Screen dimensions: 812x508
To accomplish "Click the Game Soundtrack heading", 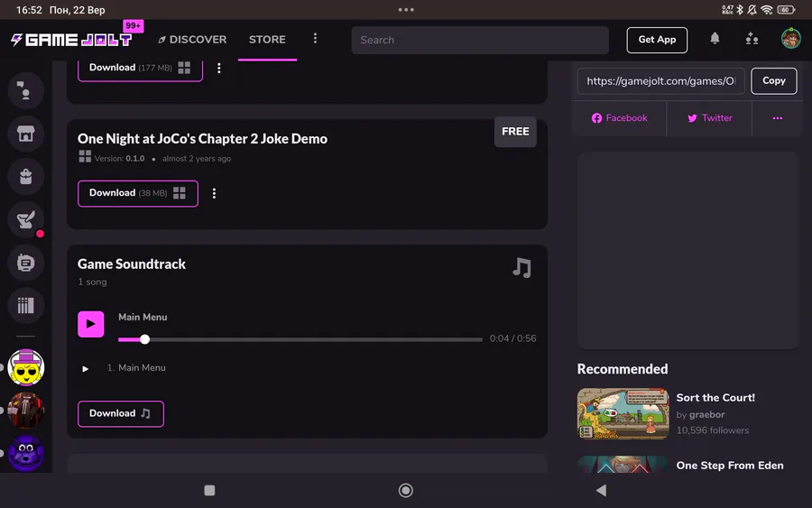I will [132, 264].
